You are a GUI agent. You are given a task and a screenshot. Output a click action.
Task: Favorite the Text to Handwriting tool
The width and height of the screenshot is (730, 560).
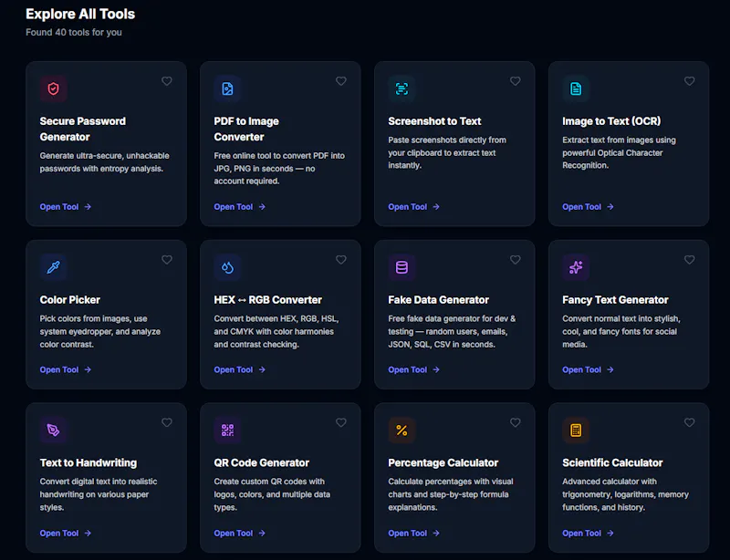(x=167, y=422)
